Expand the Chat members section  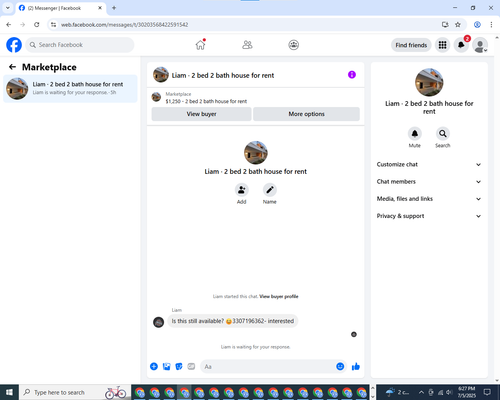tap(429, 182)
